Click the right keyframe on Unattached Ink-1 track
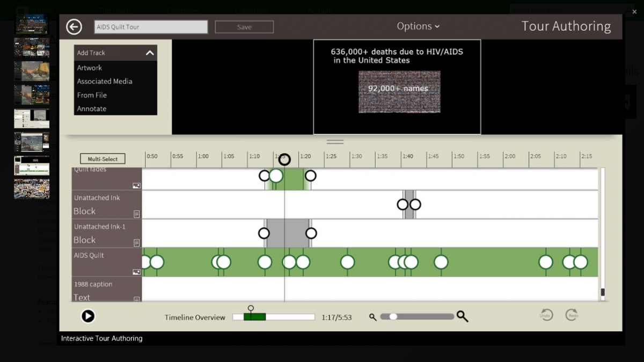The height and width of the screenshot is (362, 644). pos(311,233)
